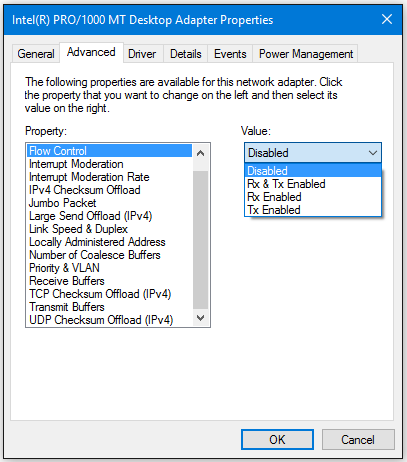This screenshot has height=462, width=407.
Task: Select the Advanced tab
Action: point(91,52)
